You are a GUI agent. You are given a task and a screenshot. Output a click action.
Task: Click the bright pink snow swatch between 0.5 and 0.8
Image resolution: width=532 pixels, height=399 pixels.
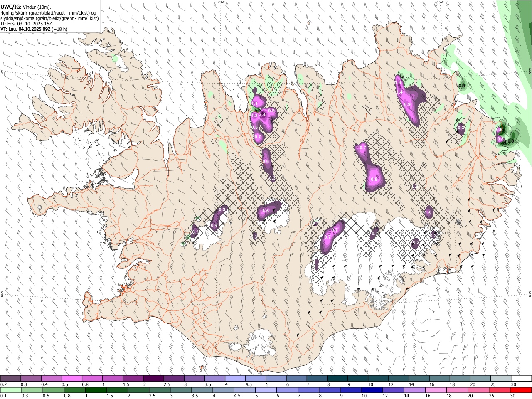coord(72,379)
